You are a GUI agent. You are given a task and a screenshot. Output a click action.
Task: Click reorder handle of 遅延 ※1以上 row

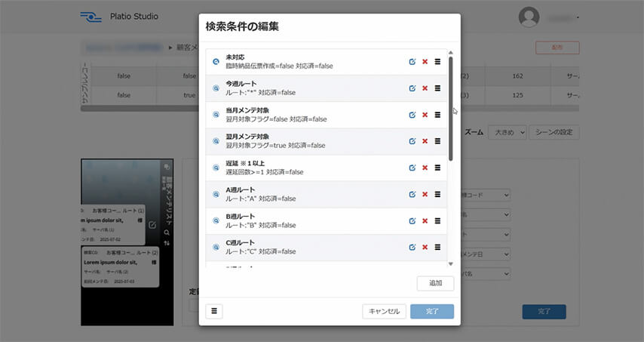[x=437, y=168]
